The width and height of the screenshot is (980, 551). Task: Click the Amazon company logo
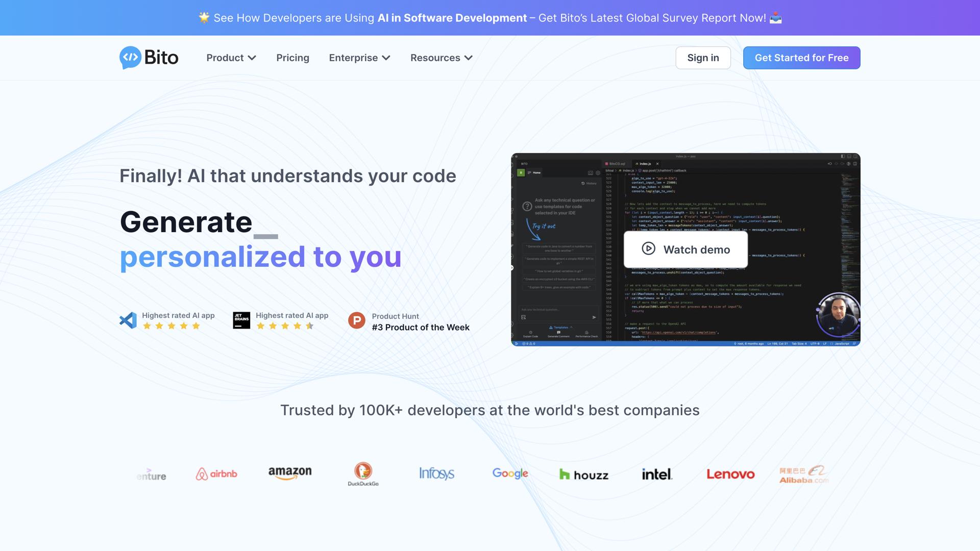point(290,473)
